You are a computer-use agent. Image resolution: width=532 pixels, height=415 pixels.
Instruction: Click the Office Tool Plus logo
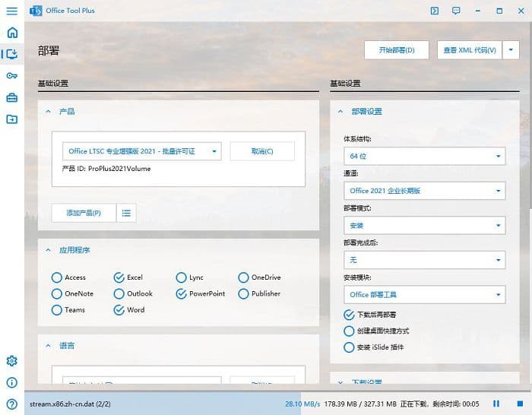(x=36, y=11)
